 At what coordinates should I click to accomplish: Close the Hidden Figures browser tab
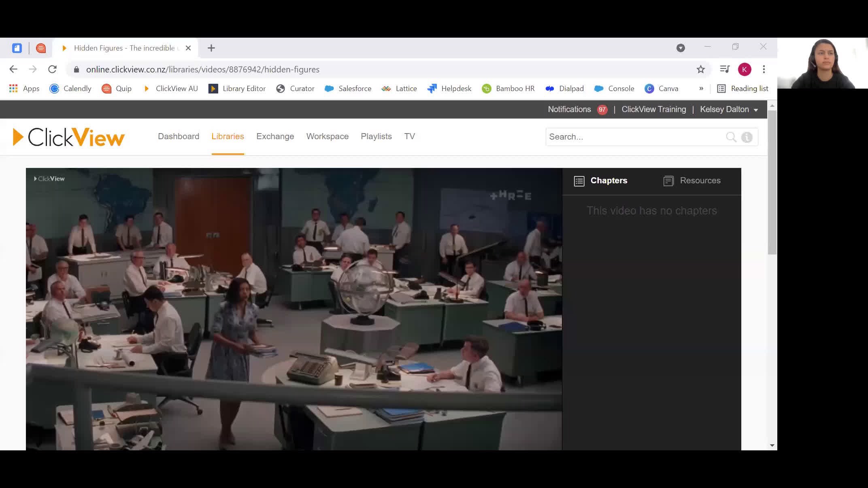click(x=188, y=48)
